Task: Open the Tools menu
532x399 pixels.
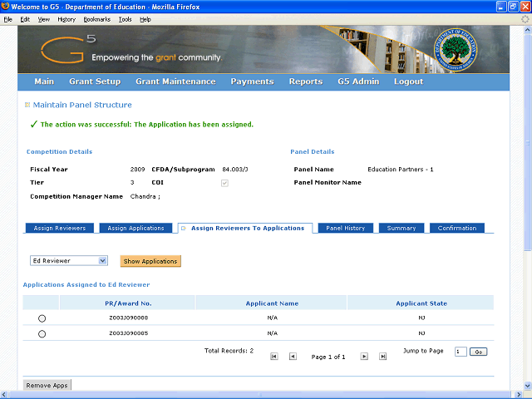Action: [125, 19]
